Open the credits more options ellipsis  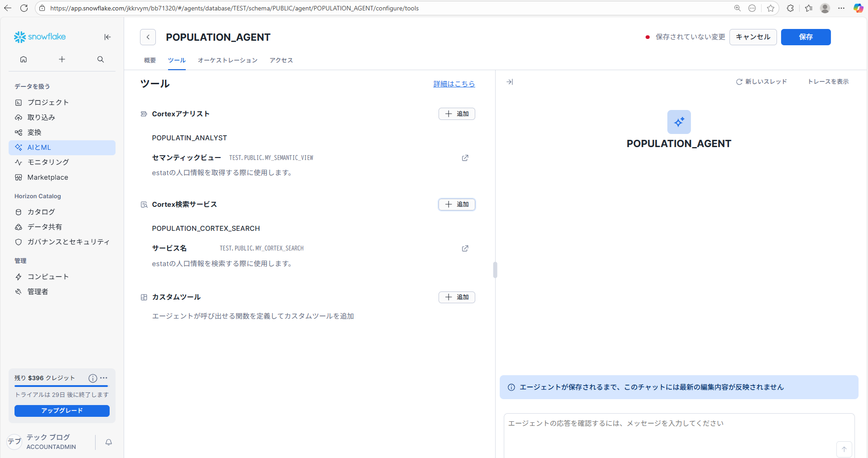click(104, 378)
